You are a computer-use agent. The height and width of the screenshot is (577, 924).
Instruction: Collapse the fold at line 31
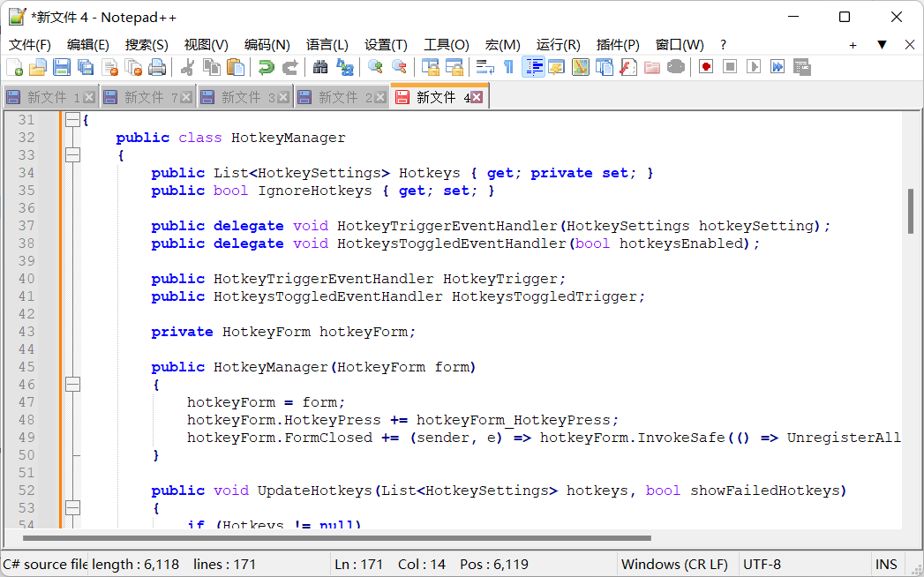tap(72, 120)
